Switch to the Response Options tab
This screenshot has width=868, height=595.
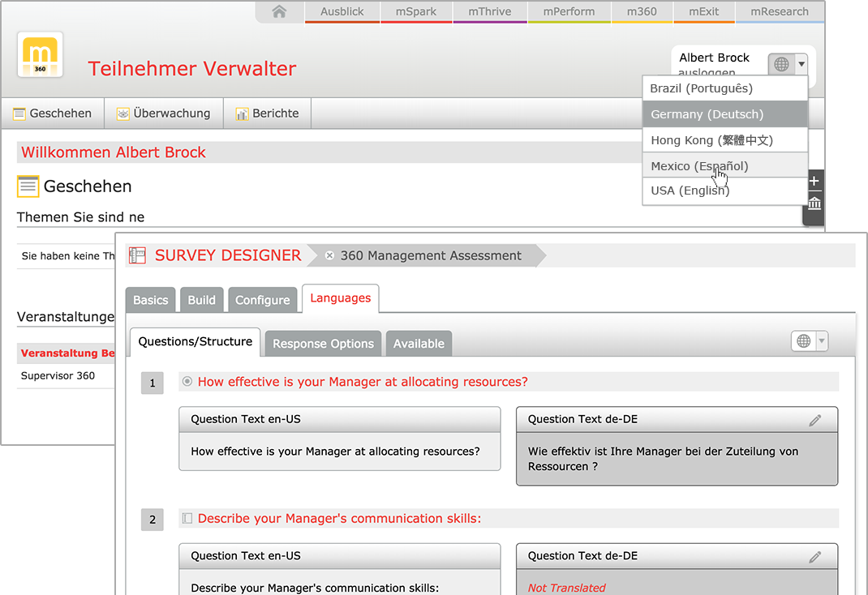(323, 344)
